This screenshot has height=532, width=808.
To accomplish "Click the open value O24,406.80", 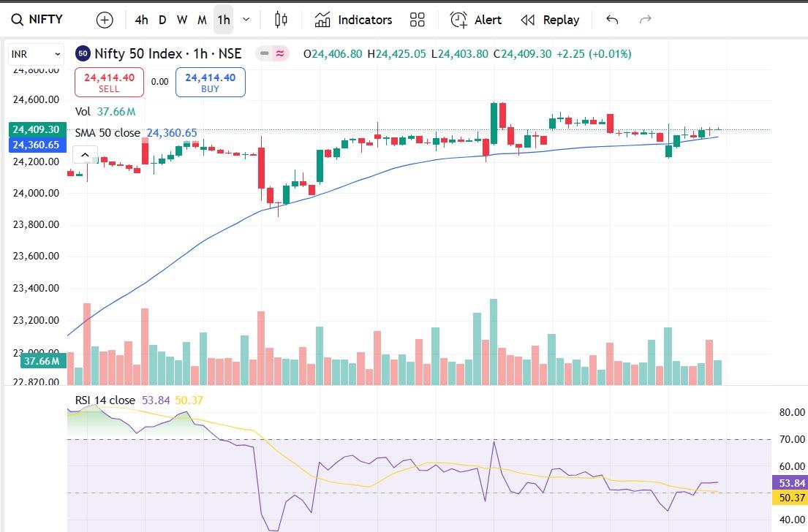I will click(x=333, y=53).
